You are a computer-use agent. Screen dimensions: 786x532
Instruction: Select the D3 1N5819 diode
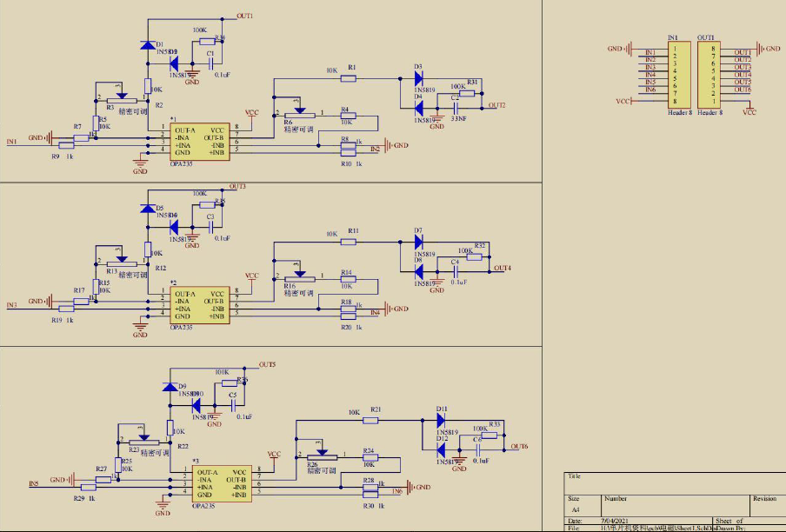point(418,78)
